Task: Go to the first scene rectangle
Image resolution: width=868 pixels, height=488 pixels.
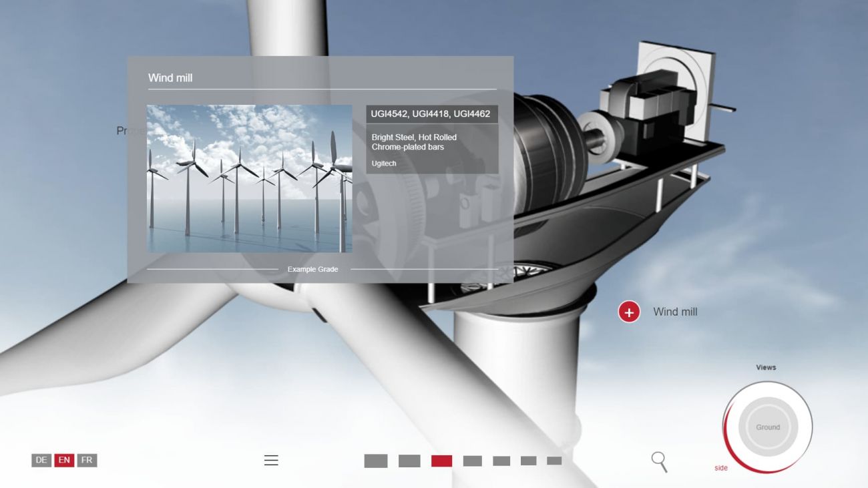Action: [x=376, y=461]
